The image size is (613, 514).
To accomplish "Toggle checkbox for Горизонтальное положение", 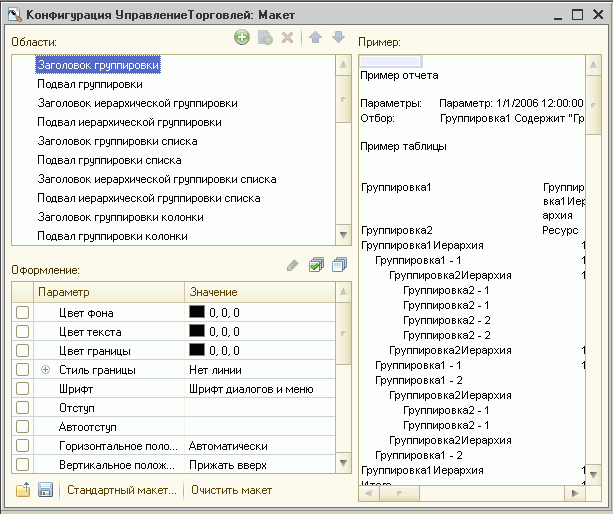I will [22, 445].
